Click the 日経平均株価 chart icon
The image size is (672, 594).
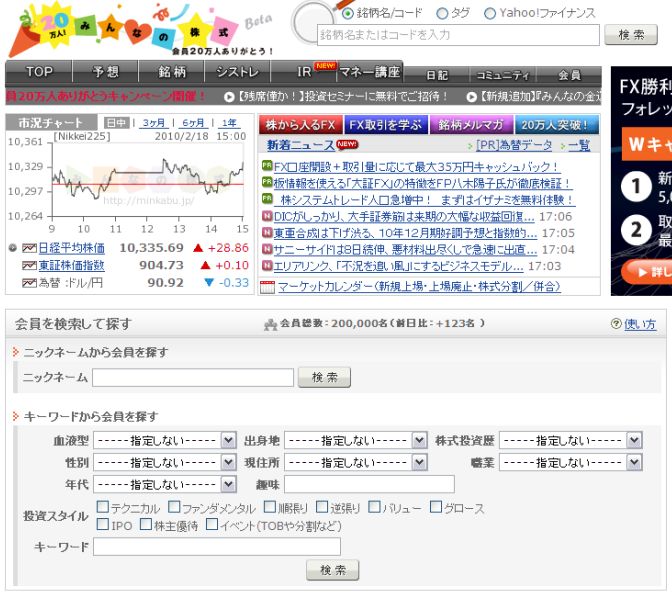(x=29, y=247)
